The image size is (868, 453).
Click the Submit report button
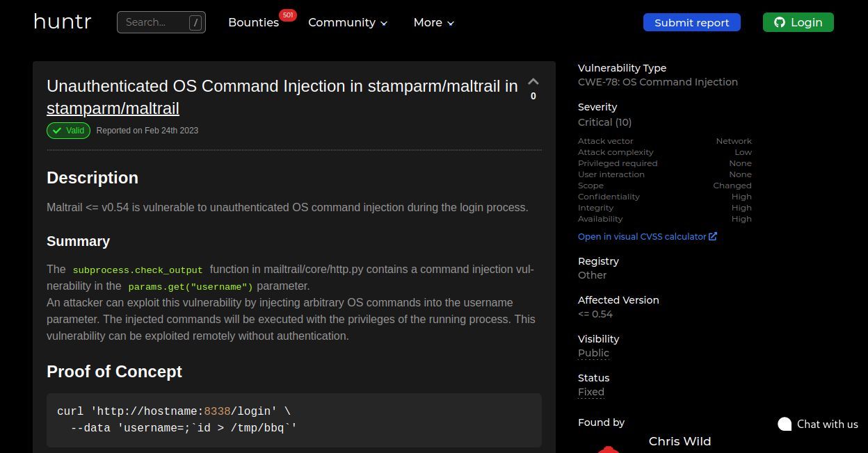pos(692,22)
